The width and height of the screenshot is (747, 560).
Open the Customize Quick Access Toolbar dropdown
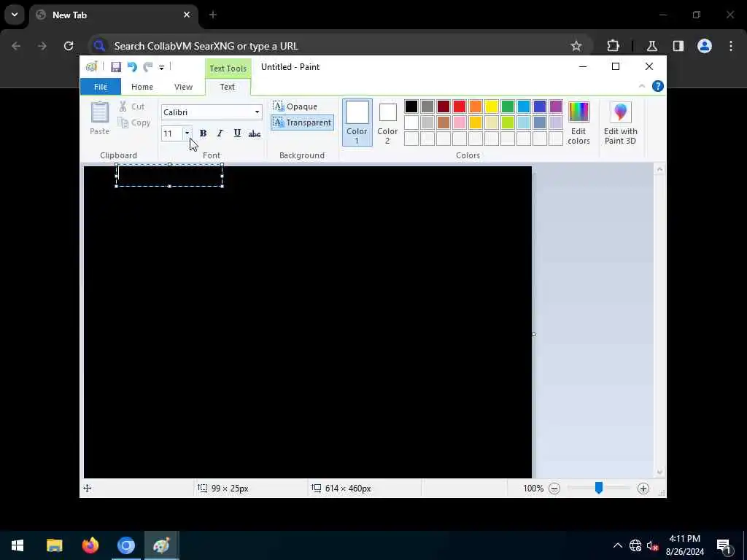click(161, 68)
